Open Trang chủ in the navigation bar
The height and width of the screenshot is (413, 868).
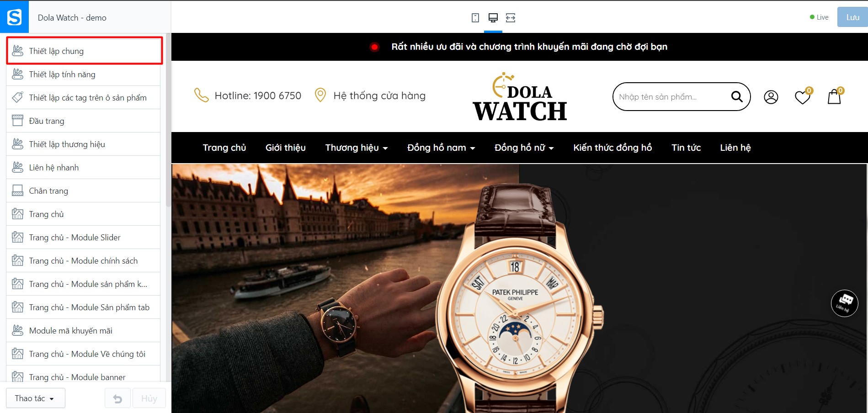point(224,148)
